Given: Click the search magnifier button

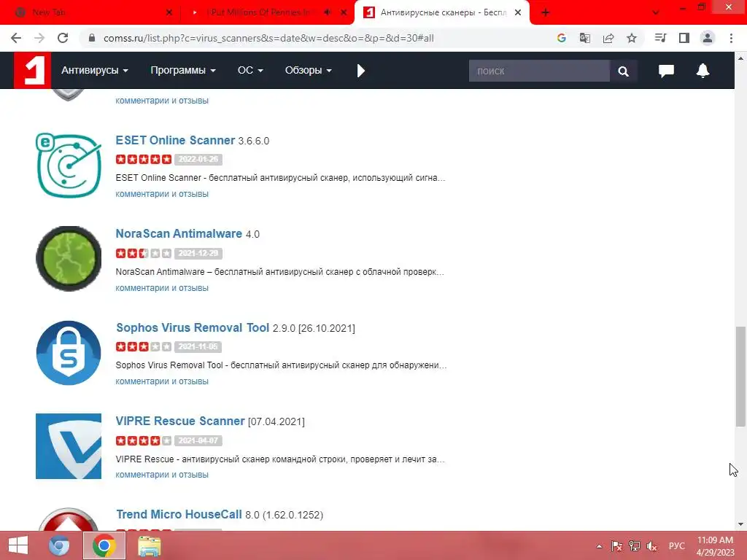Looking at the screenshot, I should click(623, 71).
